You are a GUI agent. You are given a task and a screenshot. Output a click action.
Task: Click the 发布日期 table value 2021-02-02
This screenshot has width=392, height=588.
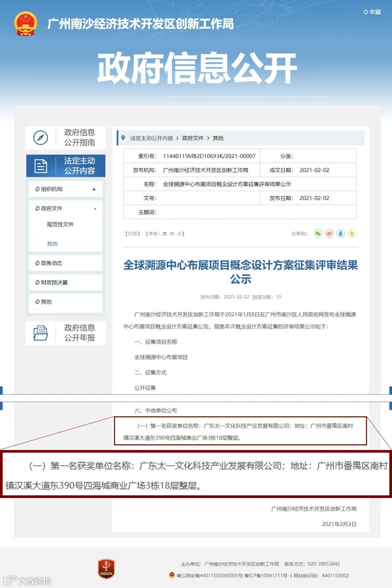tap(314, 198)
